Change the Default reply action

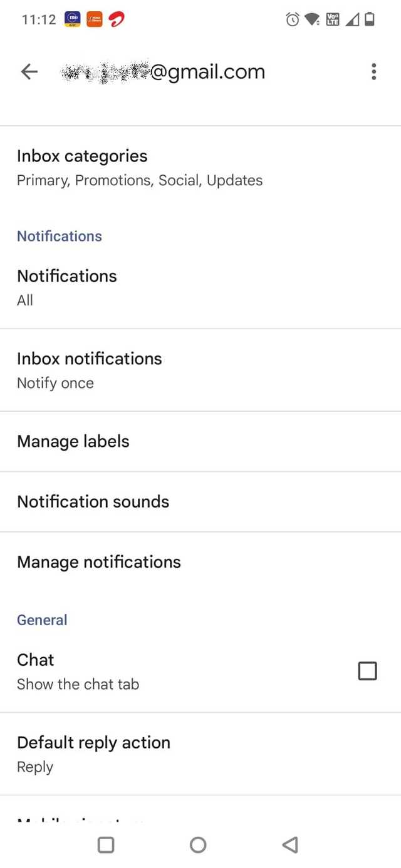(94, 753)
